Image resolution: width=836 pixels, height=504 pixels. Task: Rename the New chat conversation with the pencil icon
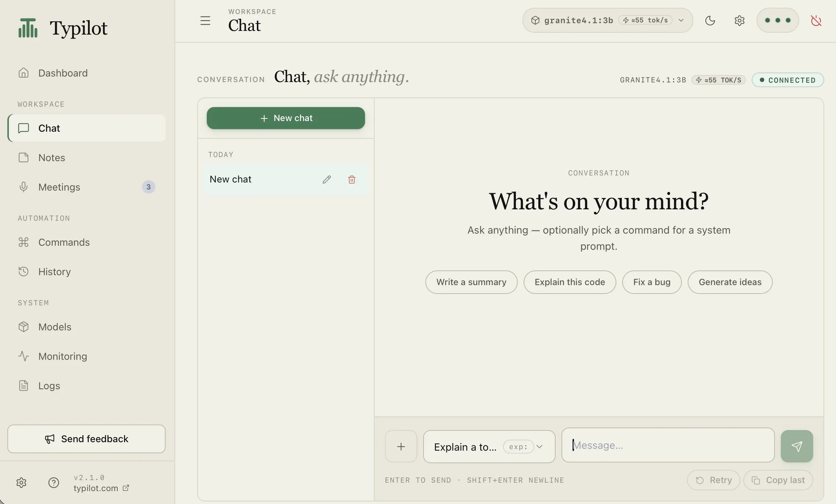(327, 179)
